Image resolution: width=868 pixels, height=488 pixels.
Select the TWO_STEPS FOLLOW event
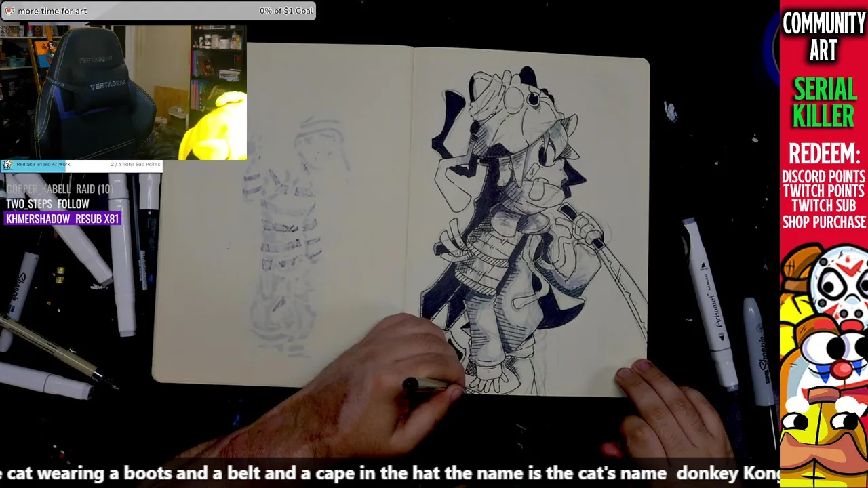(47, 204)
